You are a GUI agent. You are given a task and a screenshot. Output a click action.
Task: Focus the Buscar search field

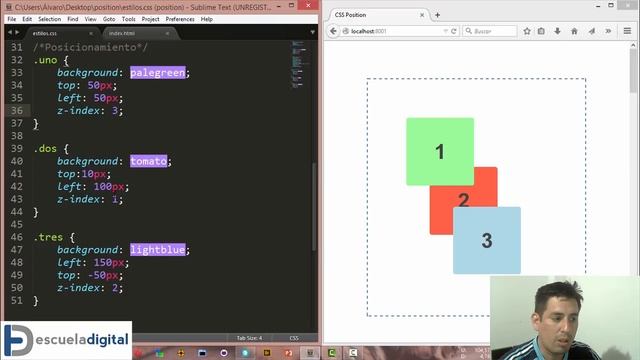(490, 31)
